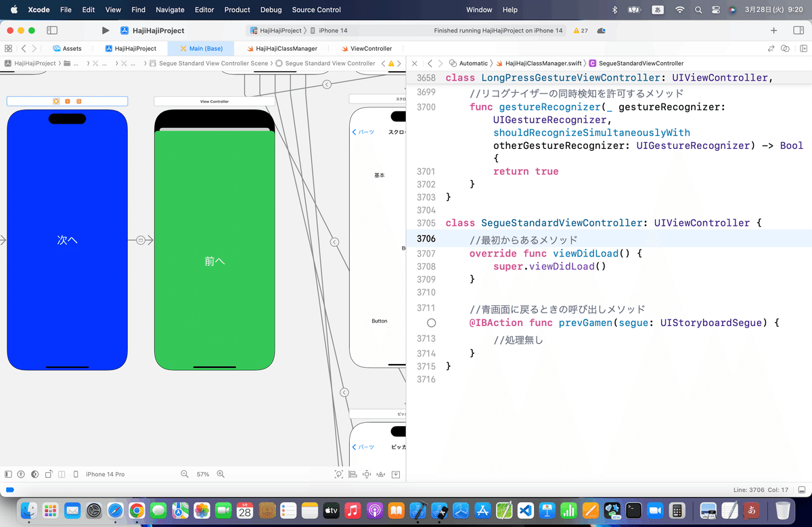Open the Source Control menu
The height and width of the screenshot is (527, 812).
[x=317, y=10]
